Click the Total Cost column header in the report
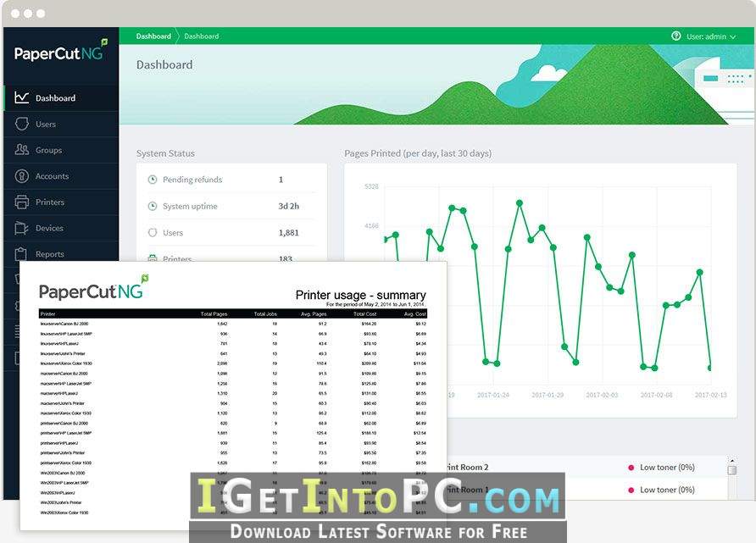Screen dimensions: 756x543 (365, 313)
